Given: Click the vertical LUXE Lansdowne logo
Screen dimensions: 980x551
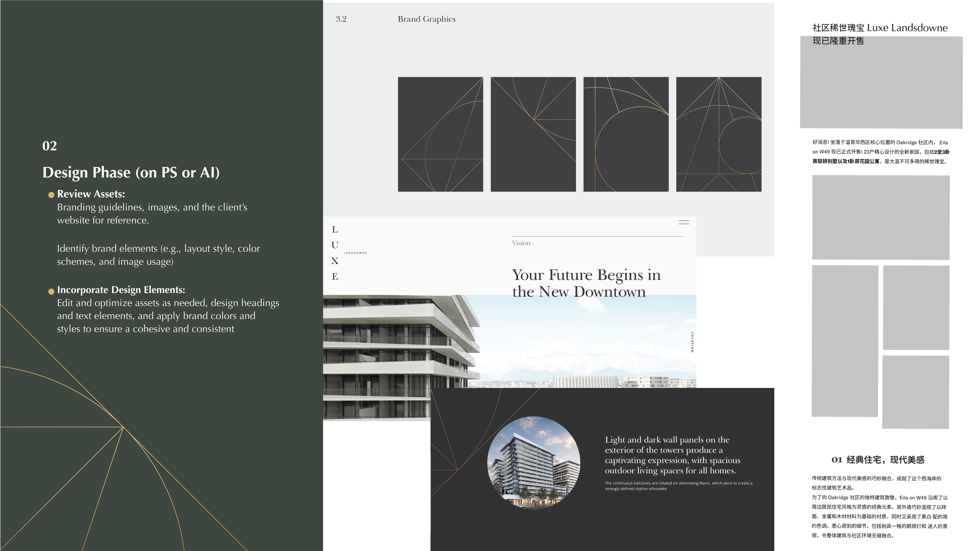Looking at the screenshot, I should (x=349, y=253).
